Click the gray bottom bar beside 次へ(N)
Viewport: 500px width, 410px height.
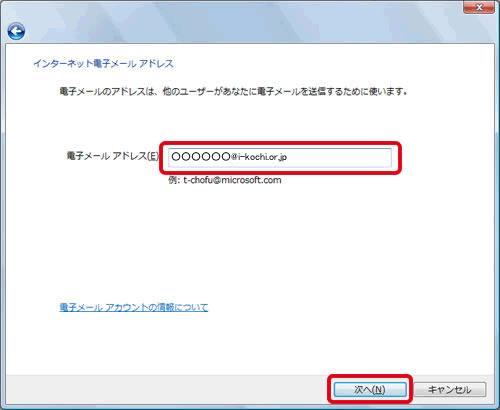167,389
